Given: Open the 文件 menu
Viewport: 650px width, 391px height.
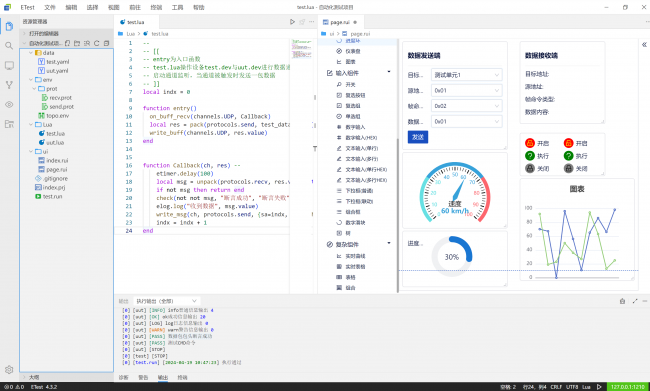Looking at the screenshot, I should [x=50, y=7].
